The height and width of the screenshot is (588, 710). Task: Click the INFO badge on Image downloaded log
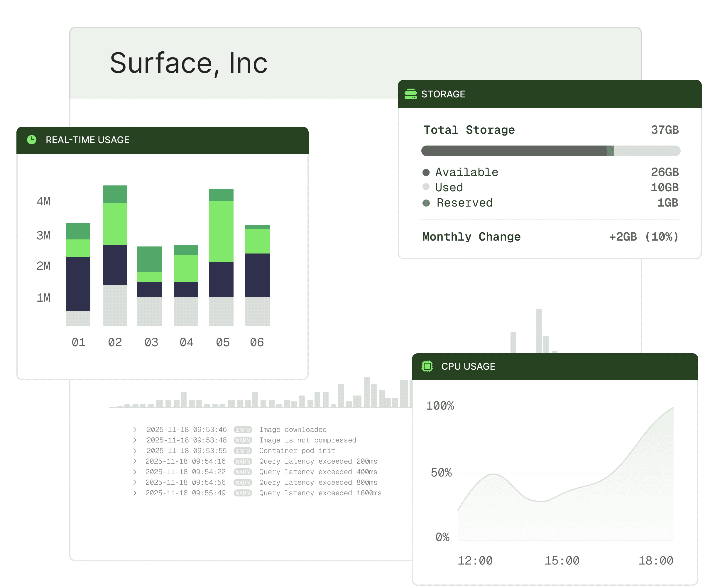[x=243, y=430]
